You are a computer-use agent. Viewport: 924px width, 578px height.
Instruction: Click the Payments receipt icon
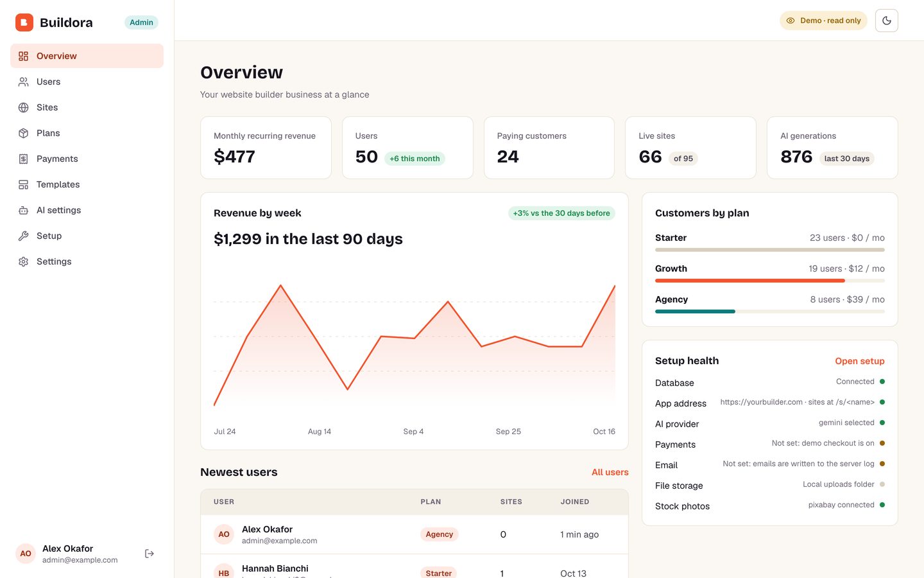click(x=24, y=159)
